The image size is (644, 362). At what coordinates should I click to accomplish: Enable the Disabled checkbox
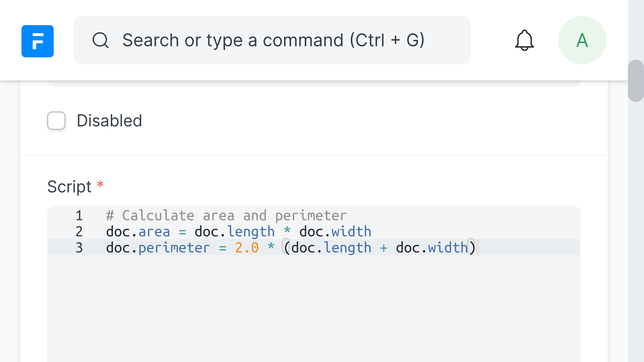point(56,121)
